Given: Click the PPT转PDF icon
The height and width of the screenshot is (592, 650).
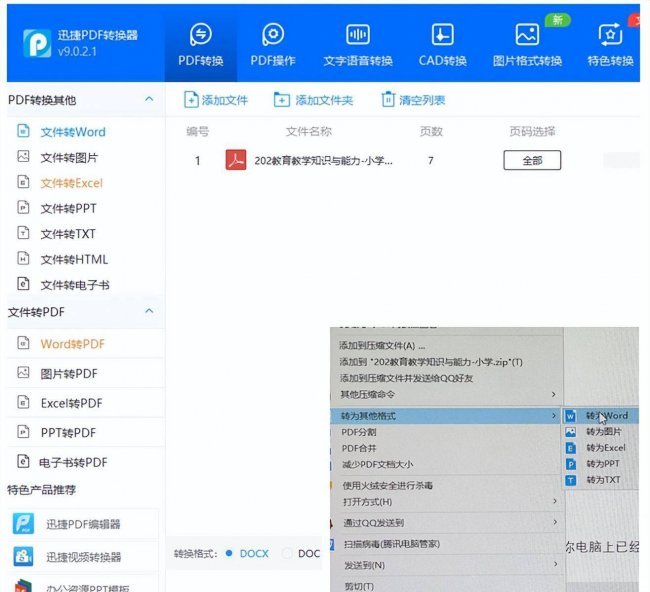Looking at the screenshot, I should click(x=23, y=432).
